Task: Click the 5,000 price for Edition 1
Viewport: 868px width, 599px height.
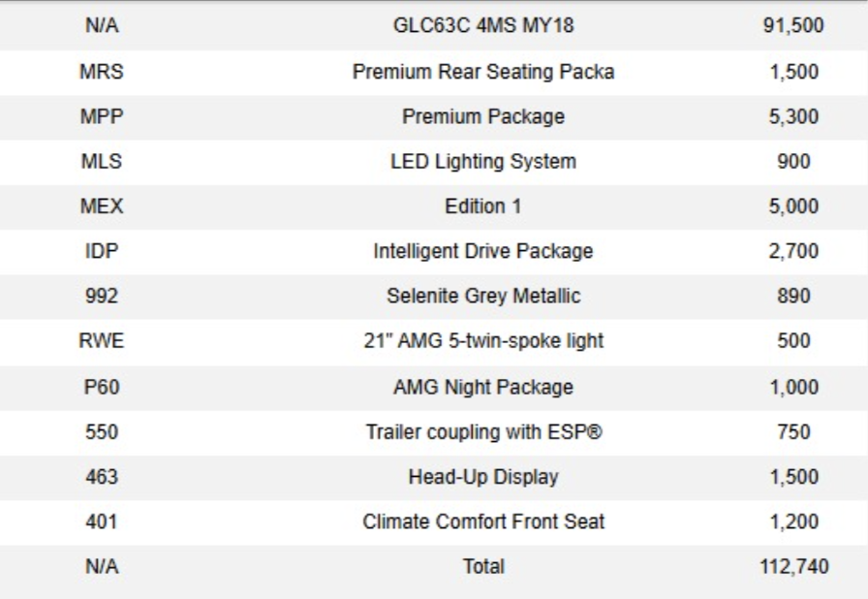Action: pos(793,205)
